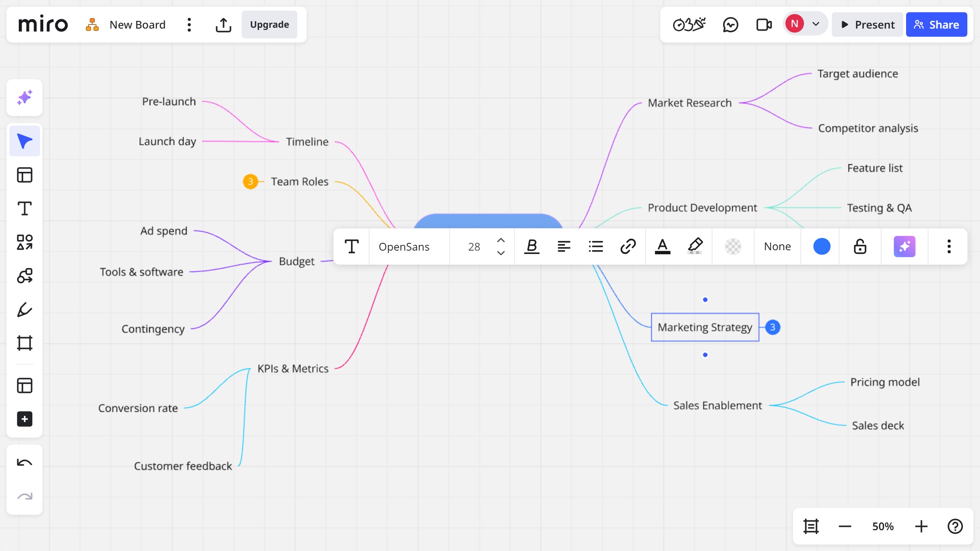
Task: Open board options three-dot menu
Action: point(189,25)
